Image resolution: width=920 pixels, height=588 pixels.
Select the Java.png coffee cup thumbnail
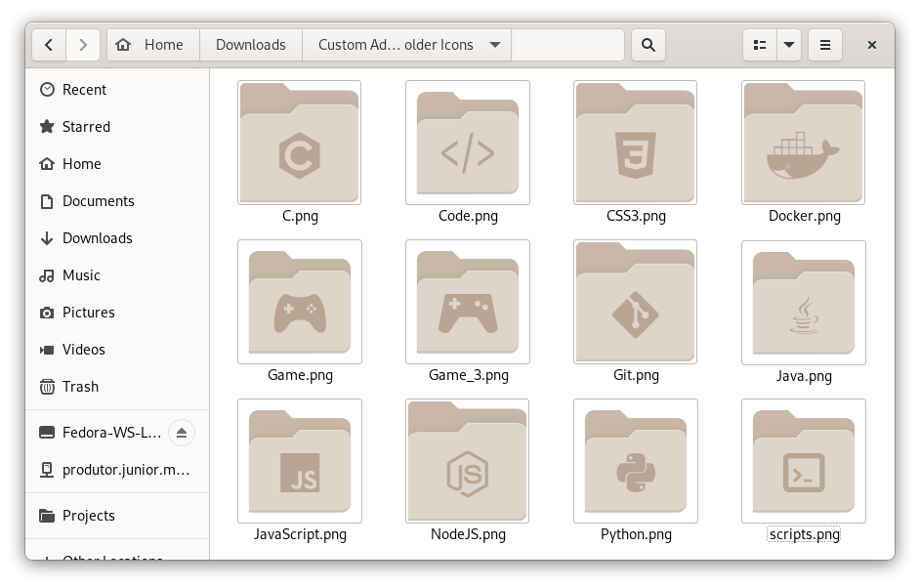[x=804, y=302]
